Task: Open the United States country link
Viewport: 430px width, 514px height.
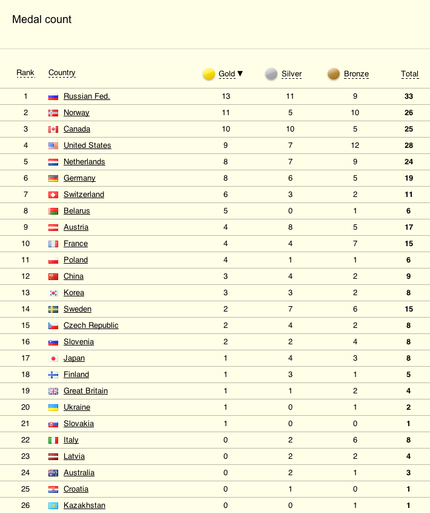Action: [87, 145]
